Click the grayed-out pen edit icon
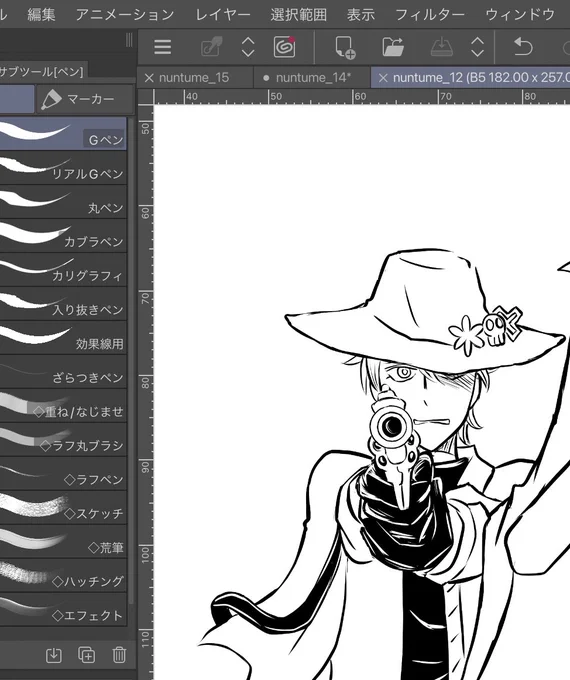570x680 pixels. click(x=212, y=47)
